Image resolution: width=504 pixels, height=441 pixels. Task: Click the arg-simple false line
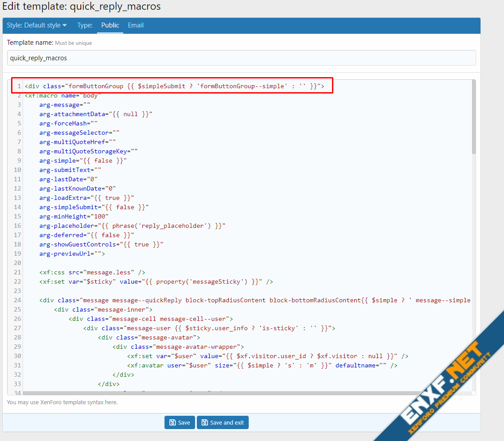[x=83, y=160]
